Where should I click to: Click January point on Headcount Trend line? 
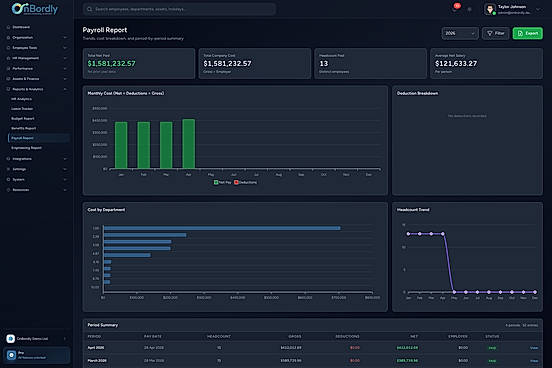click(408, 234)
